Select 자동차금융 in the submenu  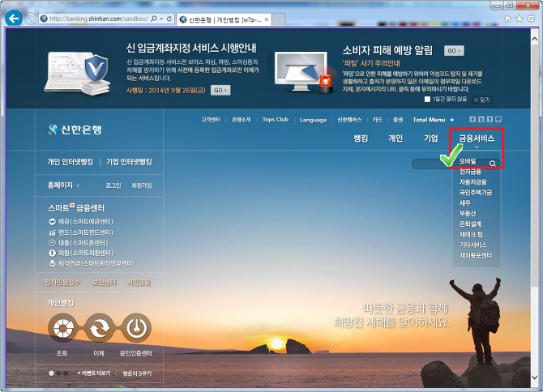[x=473, y=182]
